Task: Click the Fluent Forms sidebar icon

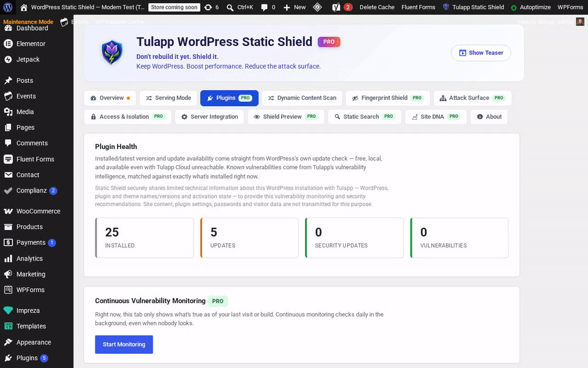Action: point(8,159)
